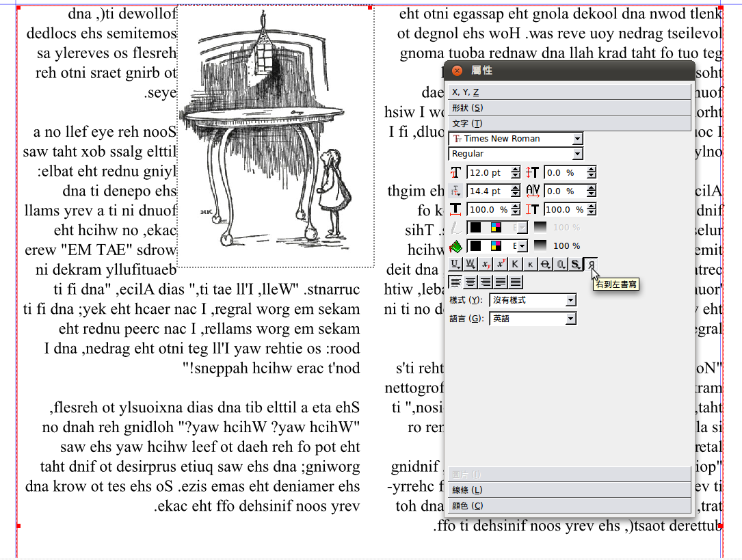Toggle Strikethrough style button
This screenshot has width=742, height=560.
[x=546, y=264]
